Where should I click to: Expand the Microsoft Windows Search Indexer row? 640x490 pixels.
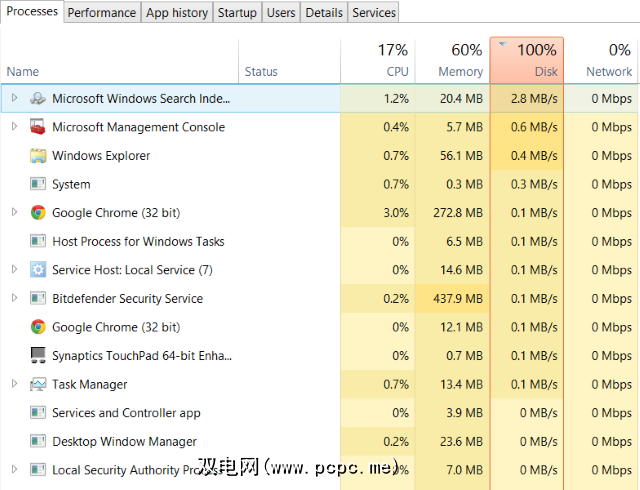click(x=14, y=99)
